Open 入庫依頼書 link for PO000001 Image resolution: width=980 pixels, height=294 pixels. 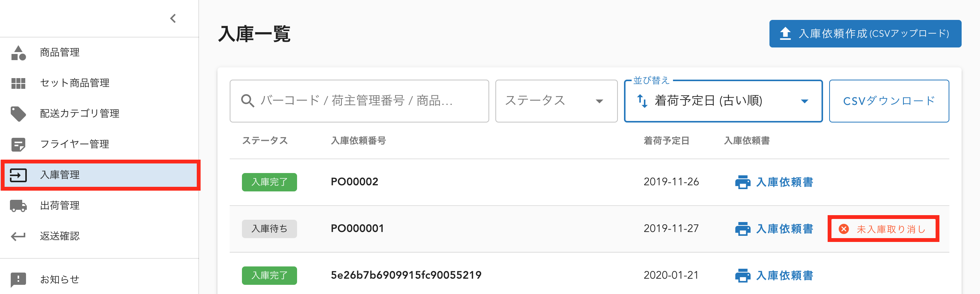click(774, 229)
